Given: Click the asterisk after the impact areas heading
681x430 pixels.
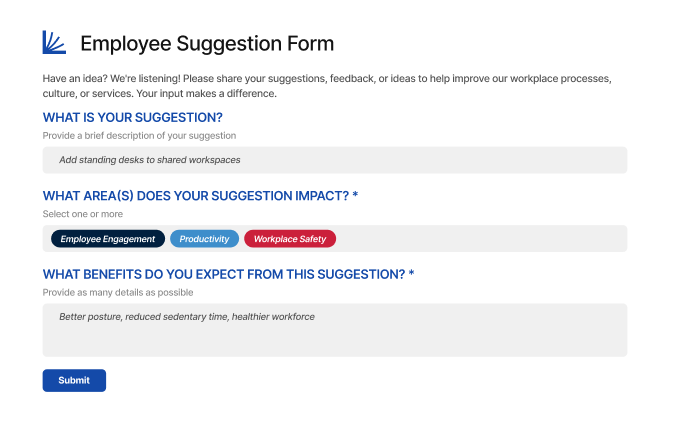Looking at the screenshot, I should tap(355, 195).
